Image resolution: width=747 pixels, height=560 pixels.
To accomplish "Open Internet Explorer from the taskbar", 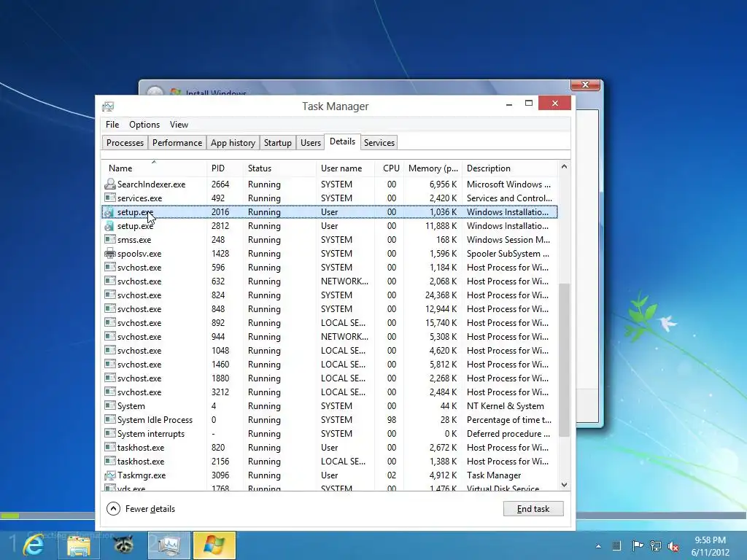I will 34,545.
